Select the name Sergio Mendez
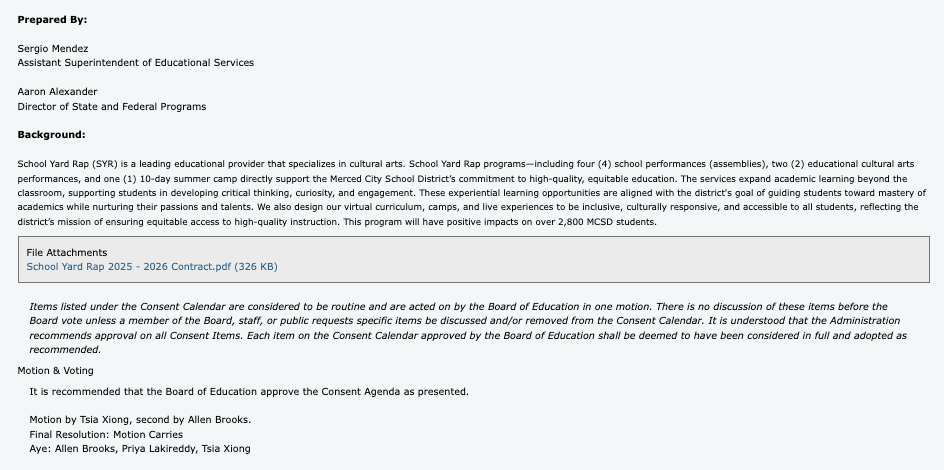 [53, 48]
